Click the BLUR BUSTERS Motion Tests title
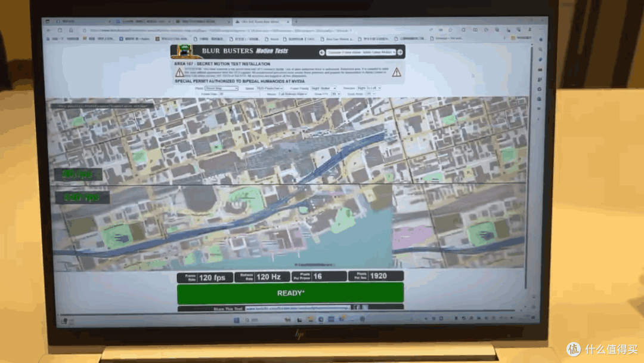 click(x=245, y=51)
